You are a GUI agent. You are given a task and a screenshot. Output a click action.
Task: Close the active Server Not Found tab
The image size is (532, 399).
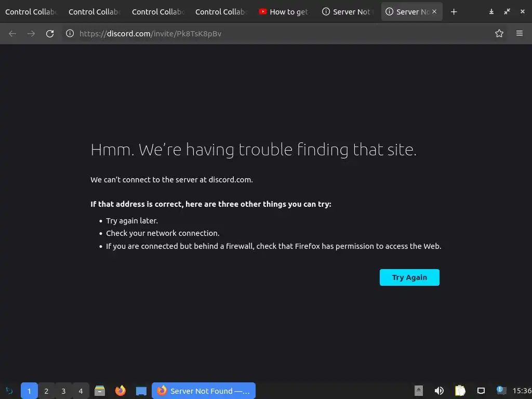434,11
